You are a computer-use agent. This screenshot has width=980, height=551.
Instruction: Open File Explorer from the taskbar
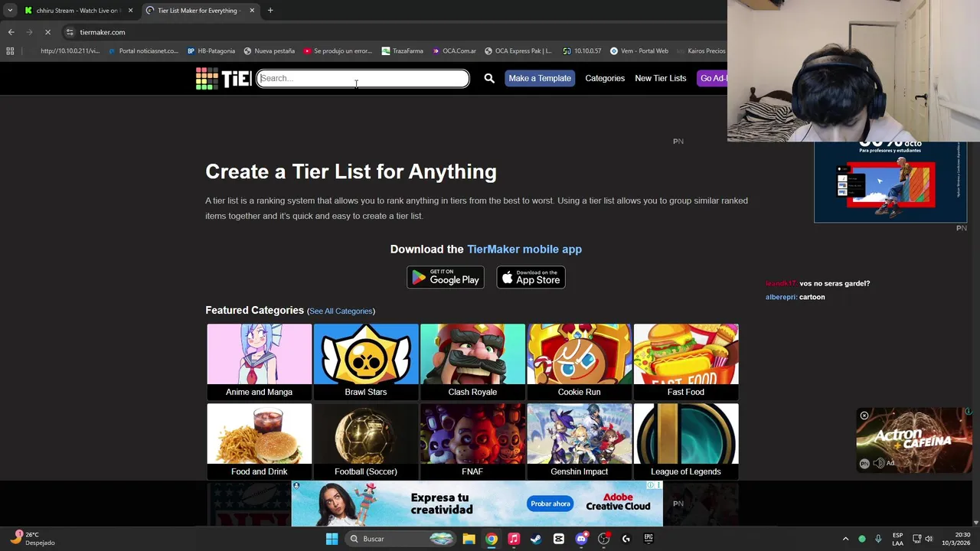coord(469,539)
